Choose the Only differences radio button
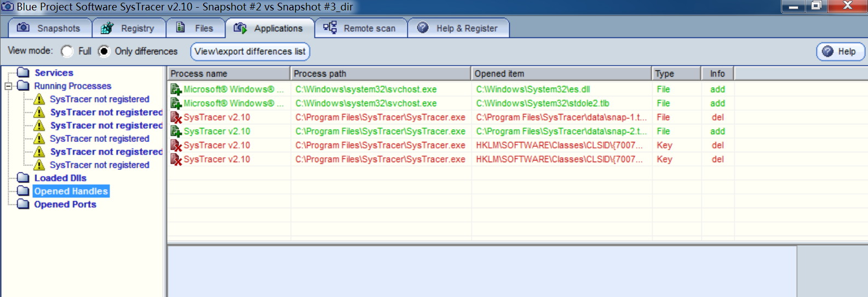This screenshot has width=868, height=297. [104, 51]
